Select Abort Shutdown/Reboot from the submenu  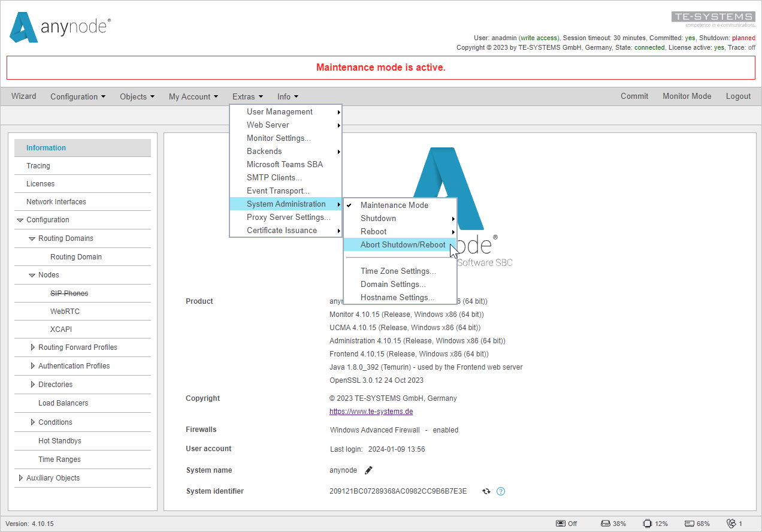coord(402,244)
